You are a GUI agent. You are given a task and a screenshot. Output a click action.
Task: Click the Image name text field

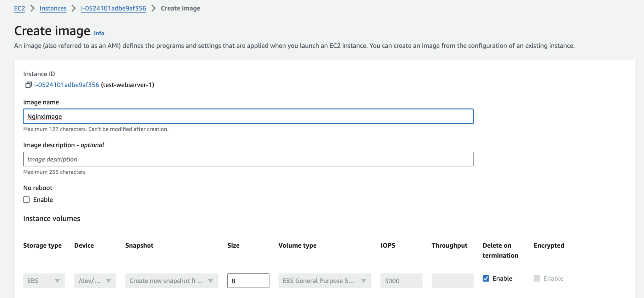tap(248, 116)
